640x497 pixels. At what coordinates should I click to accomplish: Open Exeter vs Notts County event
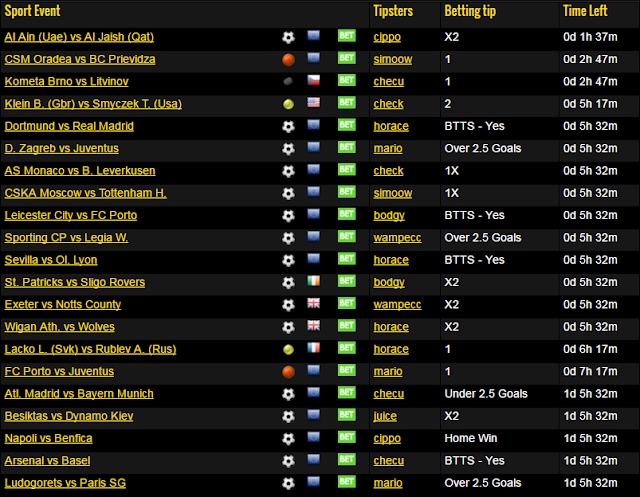tap(63, 305)
